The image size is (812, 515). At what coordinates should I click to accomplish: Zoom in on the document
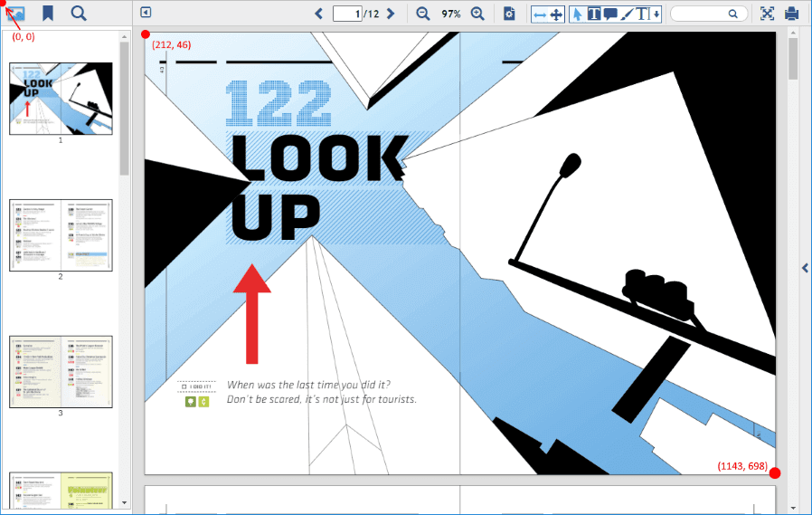477,14
